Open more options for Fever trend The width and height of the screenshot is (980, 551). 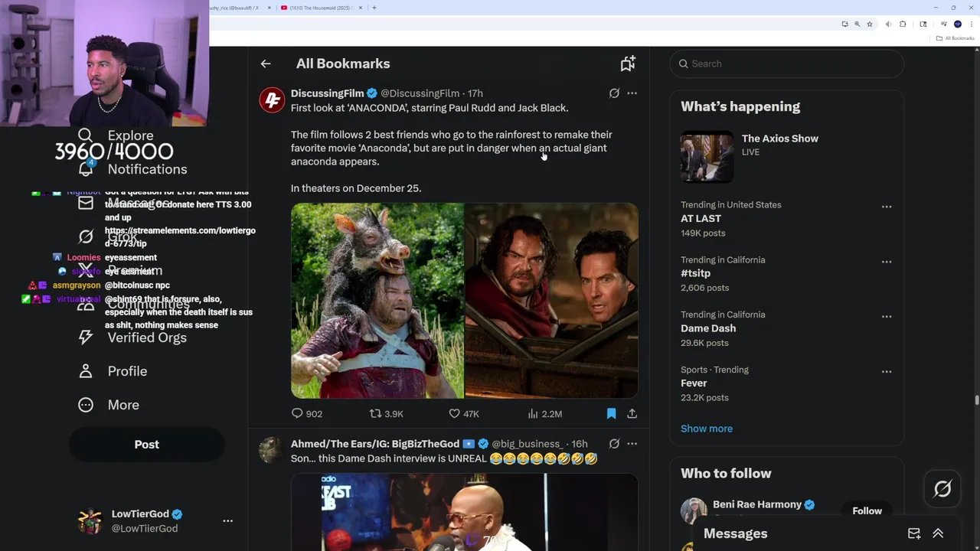click(x=886, y=371)
